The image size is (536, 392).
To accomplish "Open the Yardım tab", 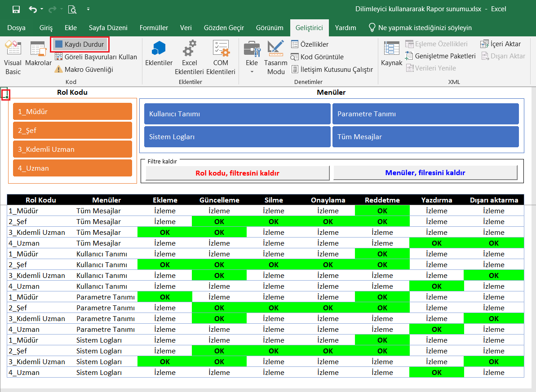I will pos(345,28).
